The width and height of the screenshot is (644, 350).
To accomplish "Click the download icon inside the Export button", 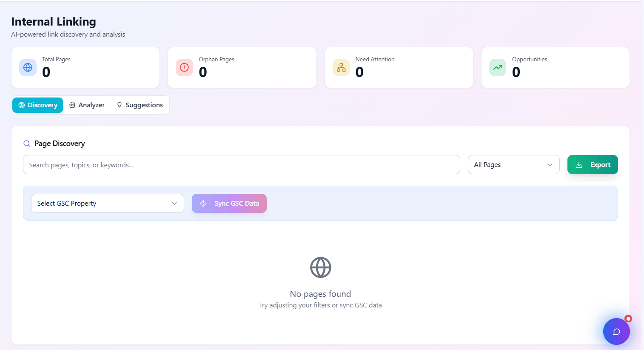I will (579, 164).
